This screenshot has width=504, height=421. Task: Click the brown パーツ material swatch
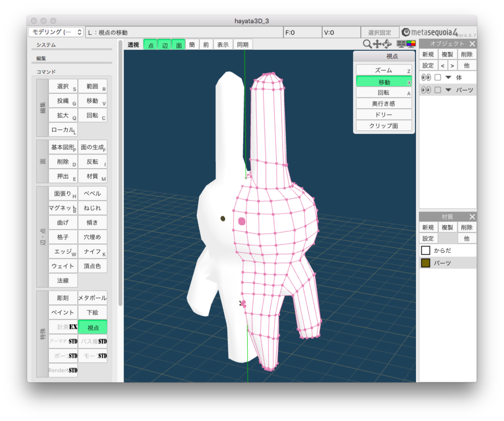tap(426, 263)
